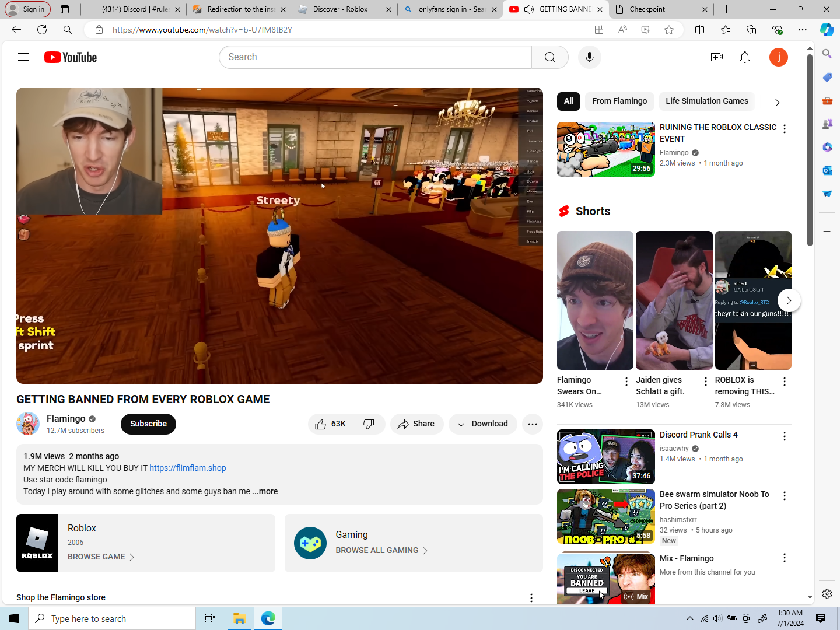The image size is (840, 630).
Task: Click BROWSE ALL GAMING link
Action: tap(382, 551)
